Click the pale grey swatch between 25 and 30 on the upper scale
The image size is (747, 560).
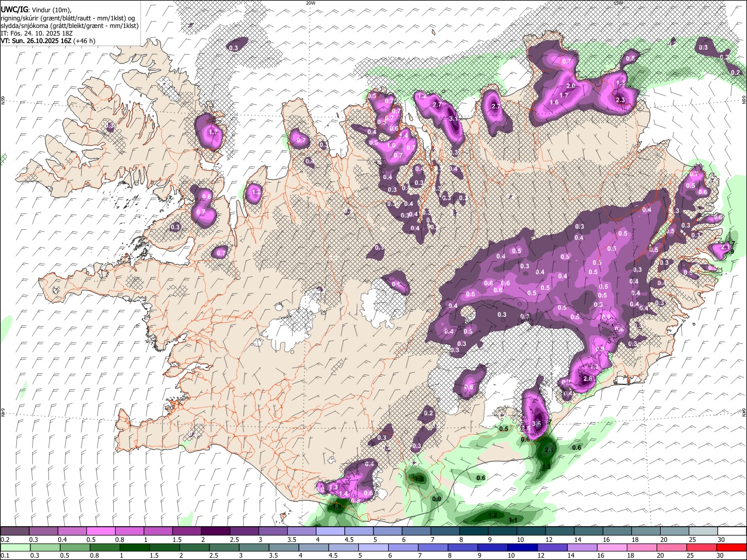pyautogui.click(x=703, y=531)
